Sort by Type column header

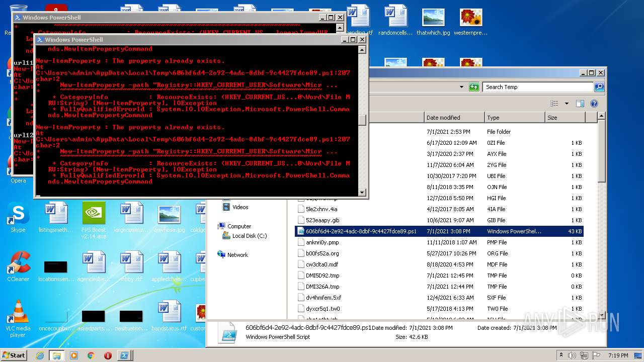[x=515, y=118]
